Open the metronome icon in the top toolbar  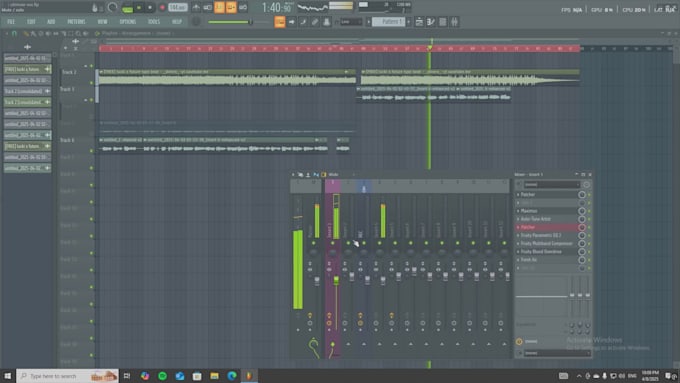(x=196, y=7)
